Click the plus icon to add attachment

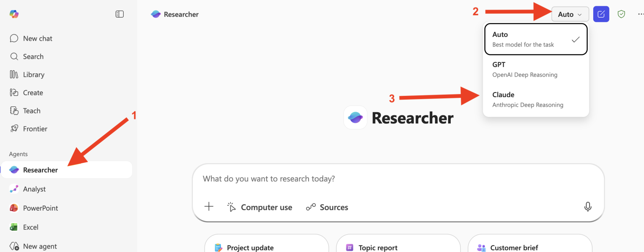(x=209, y=207)
